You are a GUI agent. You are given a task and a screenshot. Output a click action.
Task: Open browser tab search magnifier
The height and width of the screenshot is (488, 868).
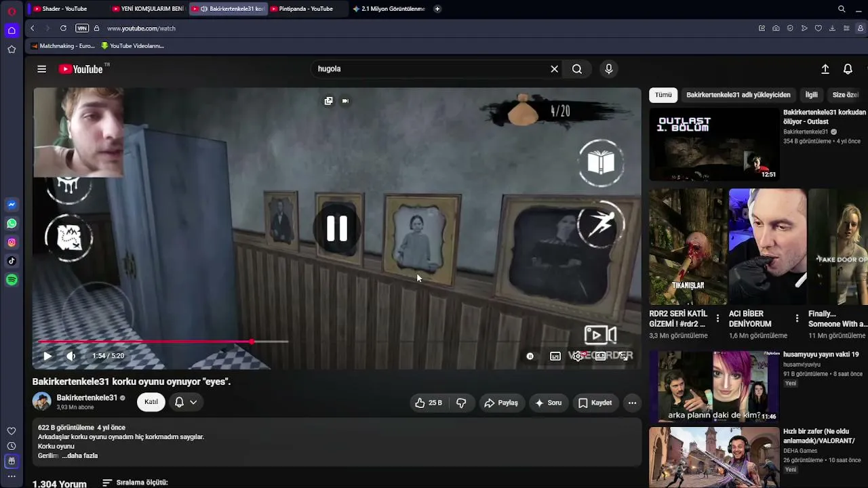842,9
